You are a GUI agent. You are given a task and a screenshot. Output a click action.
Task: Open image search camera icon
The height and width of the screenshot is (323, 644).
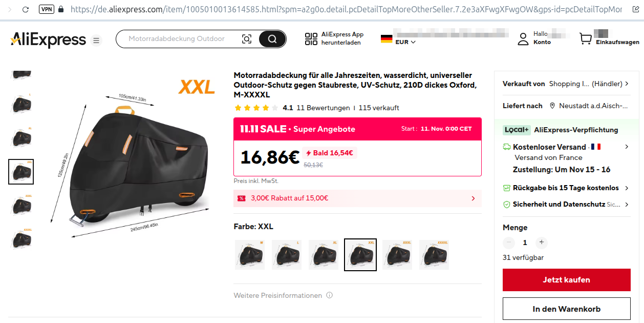[247, 39]
